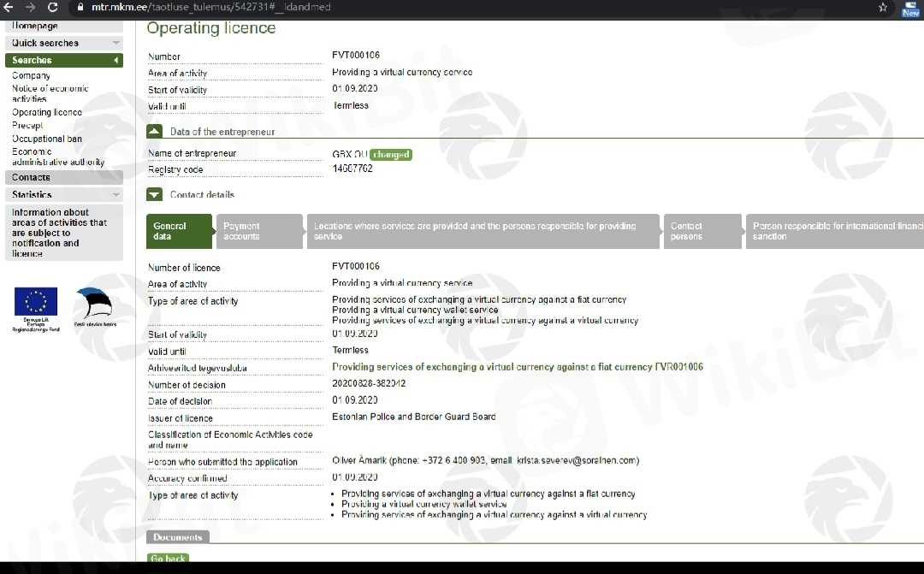Open the Contact persons tab
This screenshot has width=924, height=574.
pyautogui.click(x=701, y=231)
